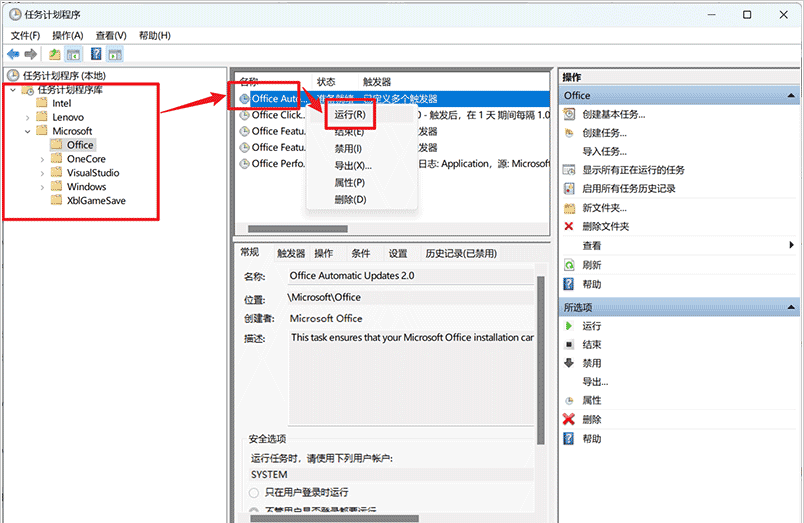The width and height of the screenshot is (804, 523).
Task: Collapse the Office actions section header arrow
Action: [x=791, y=95]
